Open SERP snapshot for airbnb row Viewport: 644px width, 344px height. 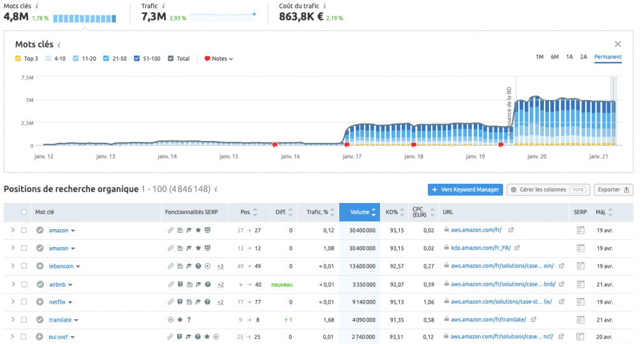(x=580, y=285)
